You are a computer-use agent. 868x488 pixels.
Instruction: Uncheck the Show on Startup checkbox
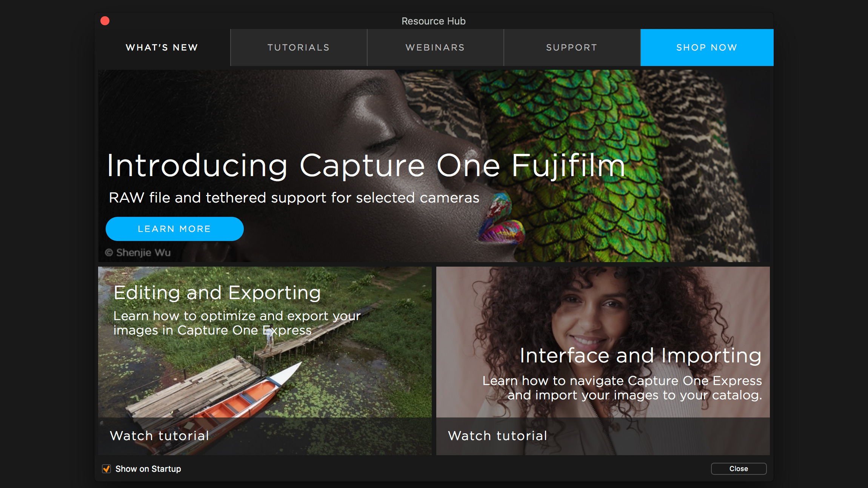(106, 469)
